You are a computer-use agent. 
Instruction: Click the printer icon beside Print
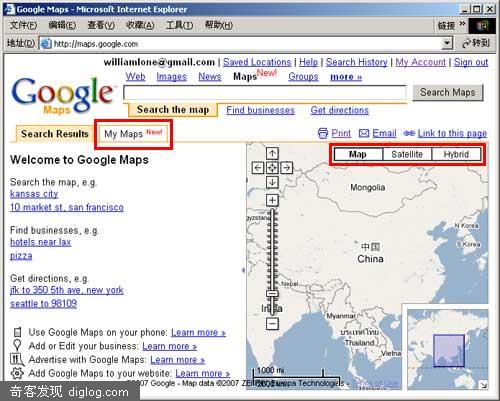[323, 133]
